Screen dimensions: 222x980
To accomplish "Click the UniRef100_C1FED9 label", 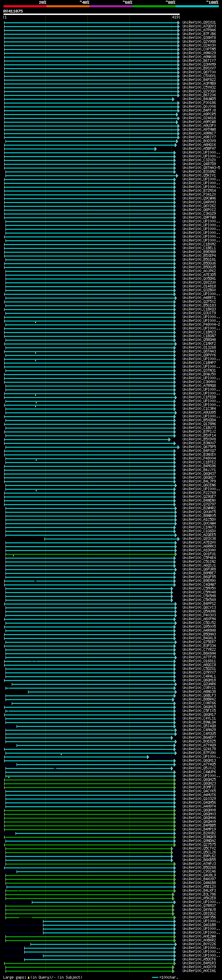I will click(199, 397).
